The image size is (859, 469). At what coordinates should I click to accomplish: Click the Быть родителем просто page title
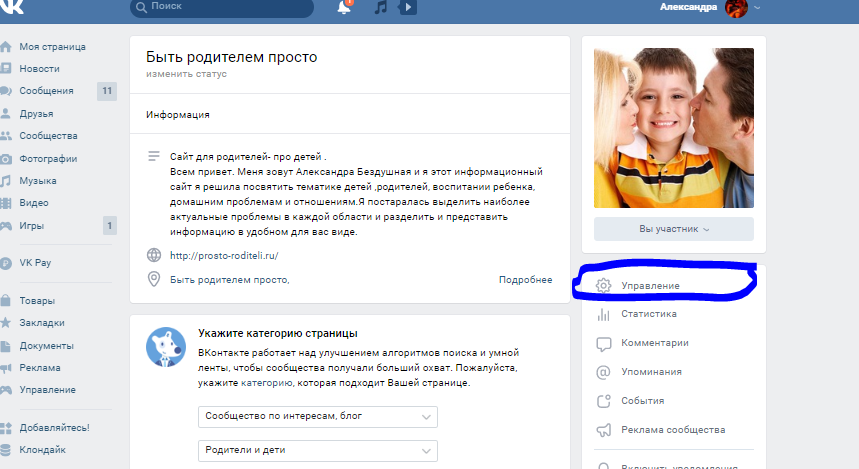(x=231, y=58)
